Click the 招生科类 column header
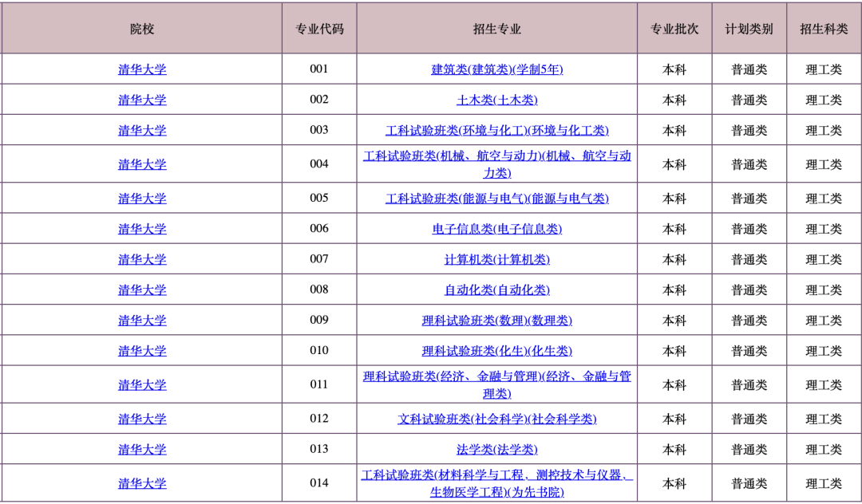The width and height of the screenshot is (862, 504). pos(824,29)
